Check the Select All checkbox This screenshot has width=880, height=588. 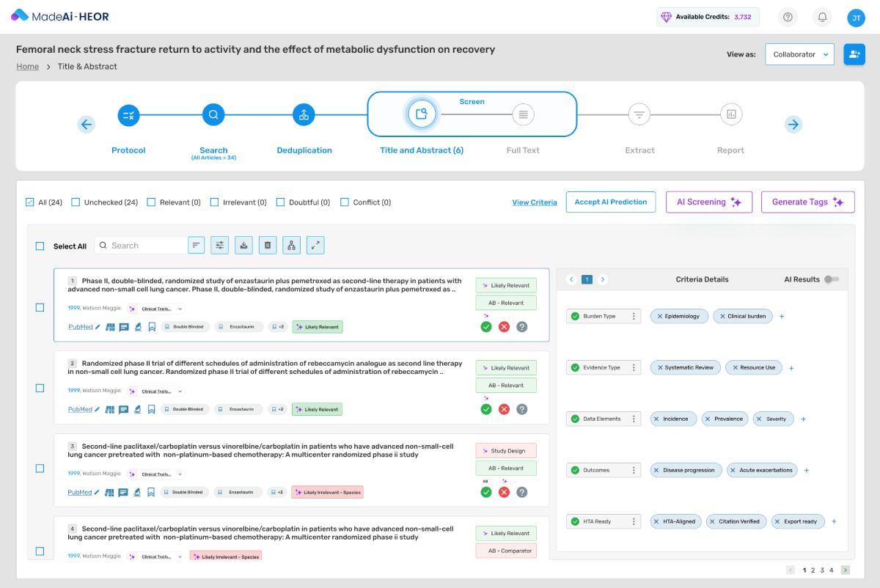point(40,246)
